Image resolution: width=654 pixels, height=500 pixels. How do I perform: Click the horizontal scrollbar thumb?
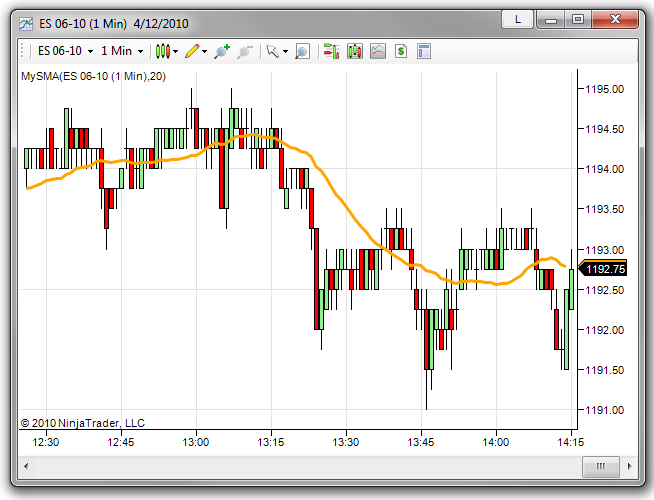click(x=601, y=466)
